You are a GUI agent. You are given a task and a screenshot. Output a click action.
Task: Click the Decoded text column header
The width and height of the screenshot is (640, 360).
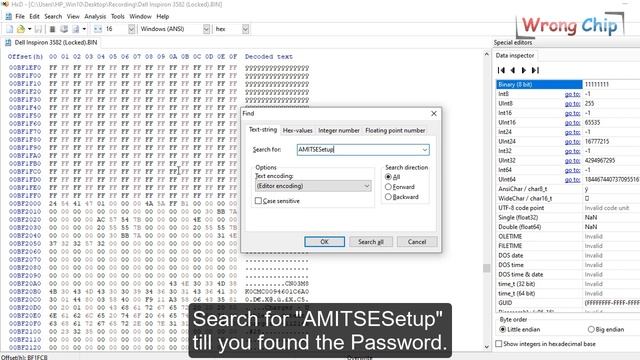click(269, 57)
